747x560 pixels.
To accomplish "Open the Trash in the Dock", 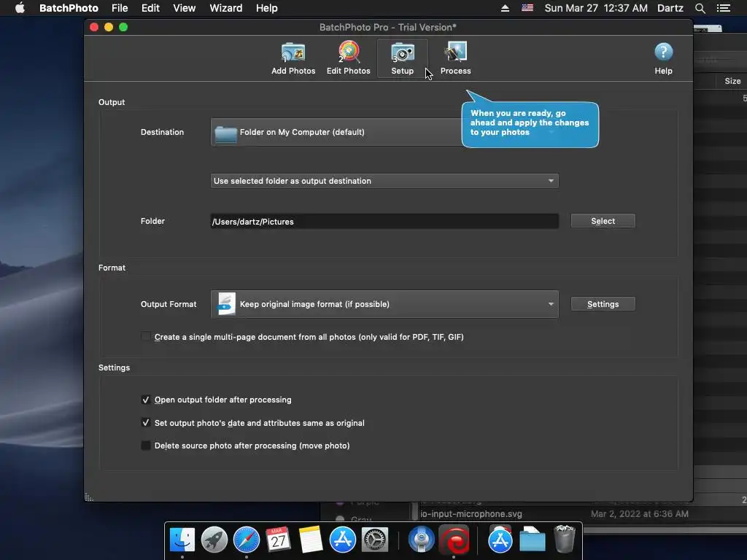I will coord(565,539).
